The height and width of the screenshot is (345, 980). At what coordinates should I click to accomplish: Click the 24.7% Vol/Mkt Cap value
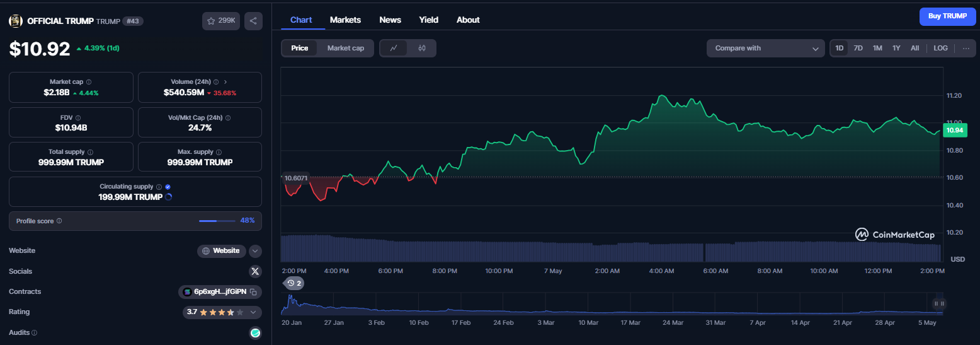pos(200,127)
